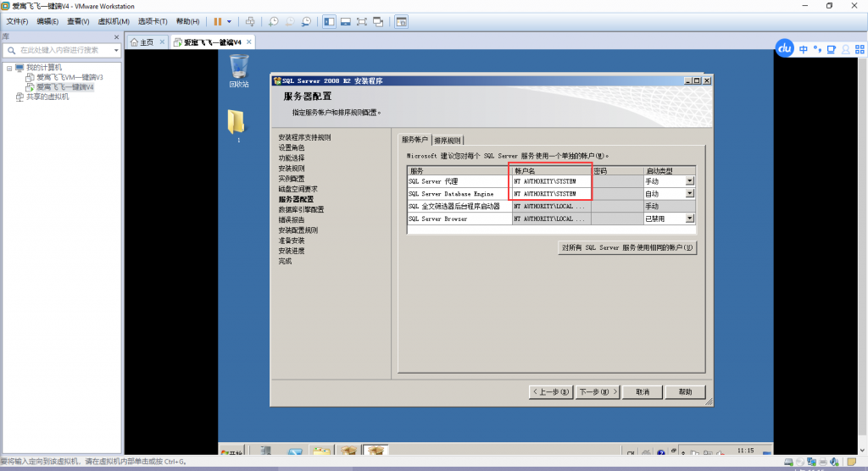The width and height of the screenshot is (868, 471).
Task: Click the 磁盘空间要求 step in installer
Action: 298,189
